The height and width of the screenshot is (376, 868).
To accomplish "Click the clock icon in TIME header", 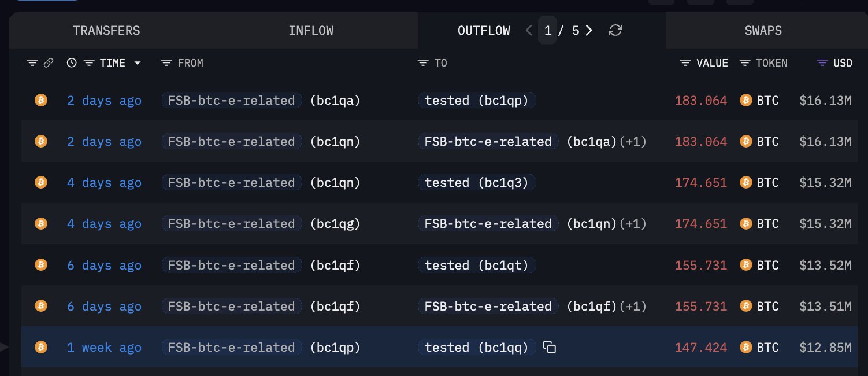I will (x=72, y=63).
